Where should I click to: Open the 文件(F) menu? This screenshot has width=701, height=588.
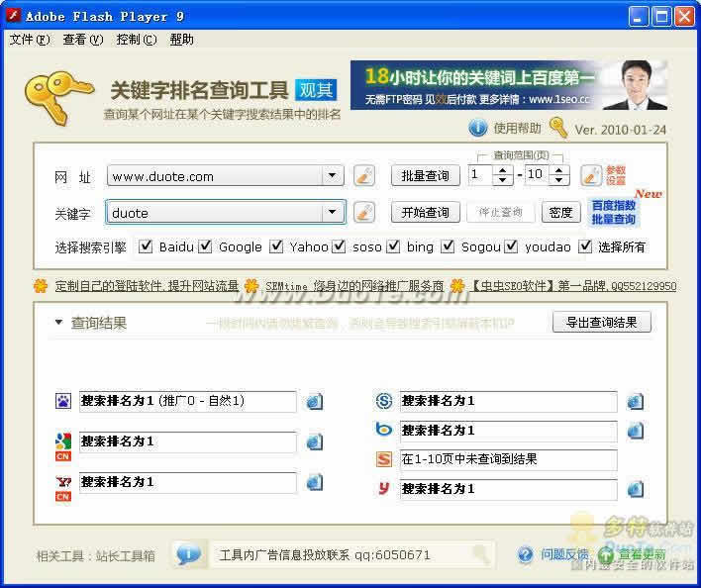[30, 40]
